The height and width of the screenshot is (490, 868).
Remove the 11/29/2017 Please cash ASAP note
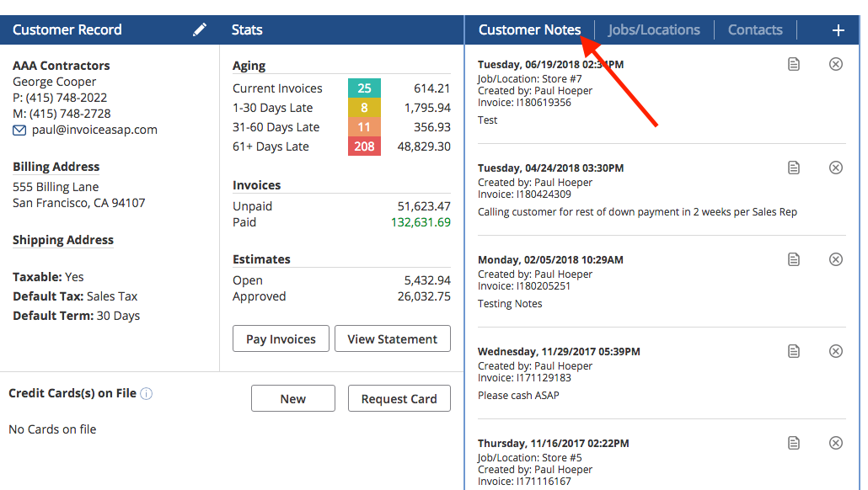(836, 351)
